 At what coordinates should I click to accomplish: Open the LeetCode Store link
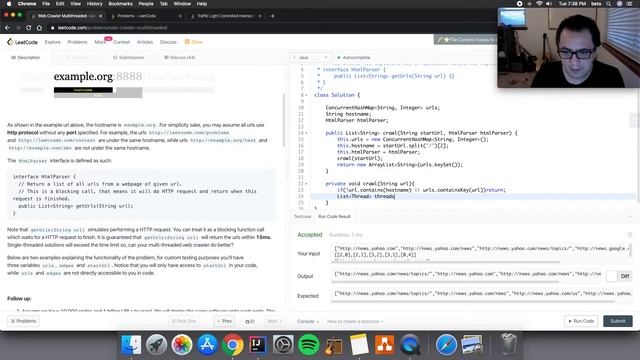[193, 42]
